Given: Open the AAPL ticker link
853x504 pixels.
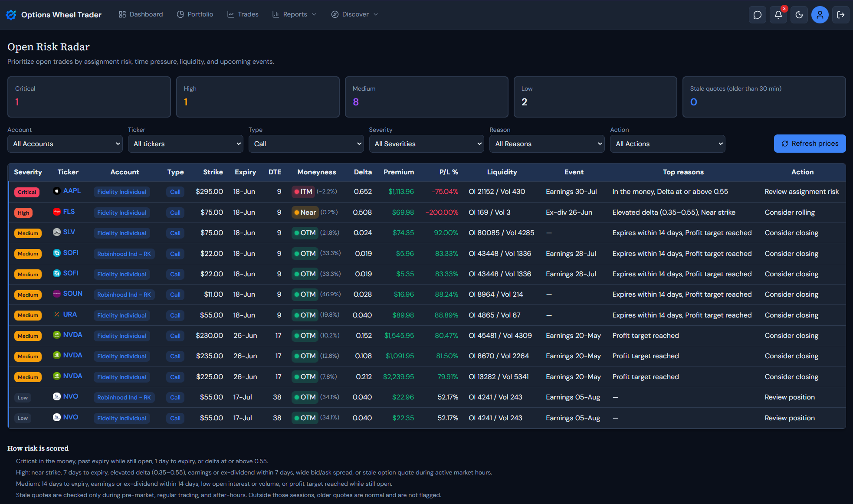Looking at the screenshot, I should [x=72, y=191].
